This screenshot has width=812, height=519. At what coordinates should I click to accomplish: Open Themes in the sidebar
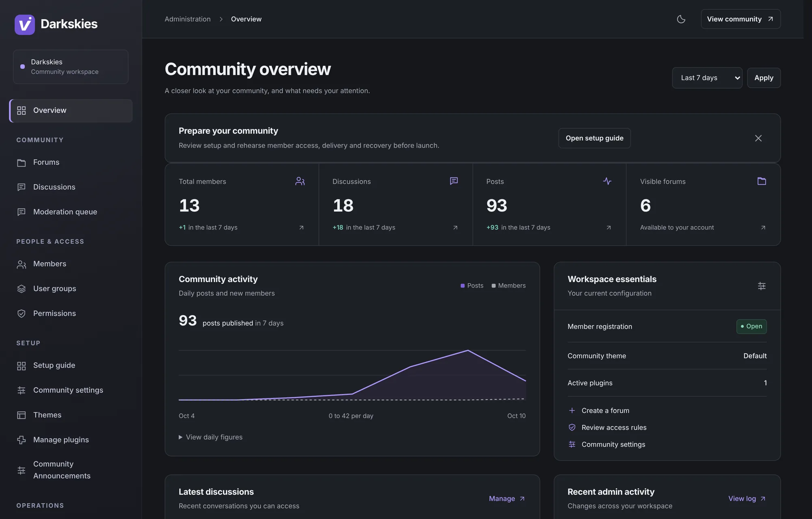tap(71, 415)
